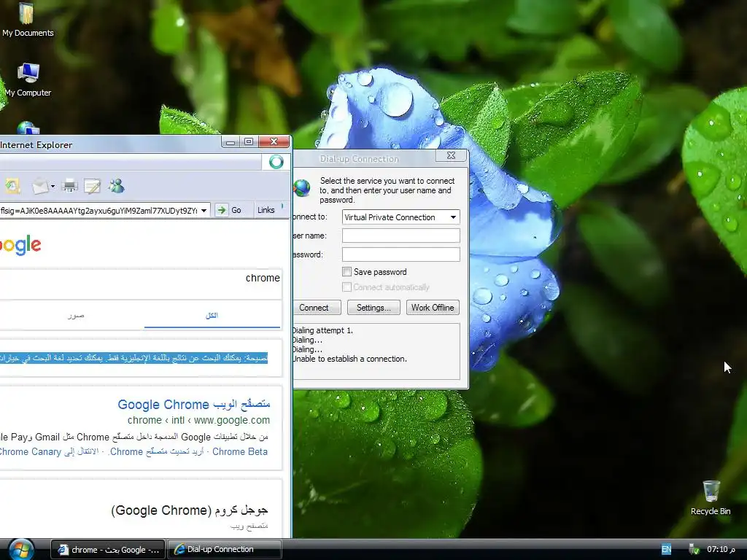Open the dial-up Settings button
This screenshot has height=560, width=747.
pyautogui.click(x=373, y=308)
